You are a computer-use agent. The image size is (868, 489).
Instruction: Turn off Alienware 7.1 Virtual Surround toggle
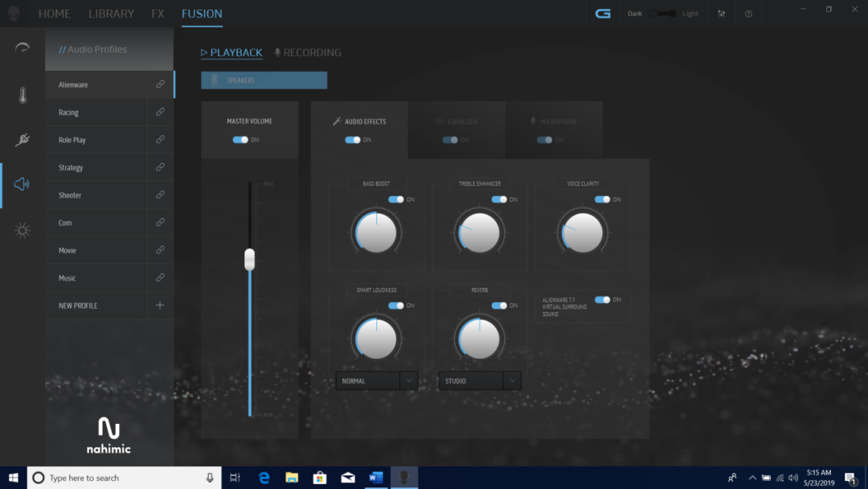602,300
